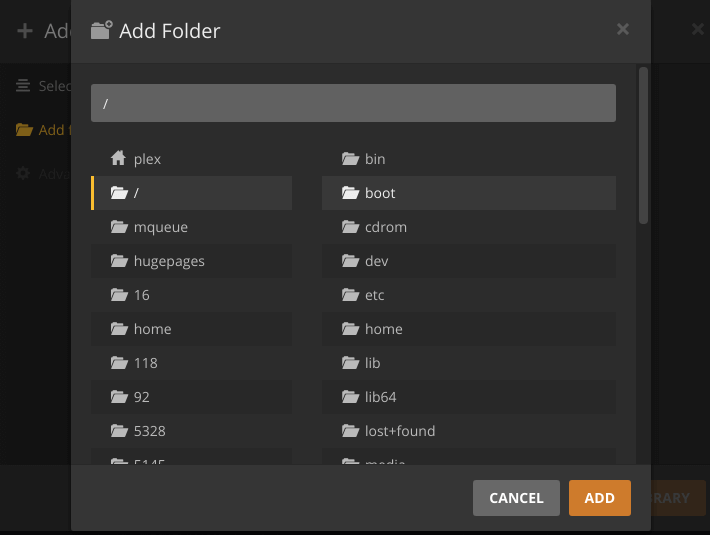The height and width of the screenshot is (535, 710).
Task: Click the cdrom folder icon
Action: pos(350,227)
